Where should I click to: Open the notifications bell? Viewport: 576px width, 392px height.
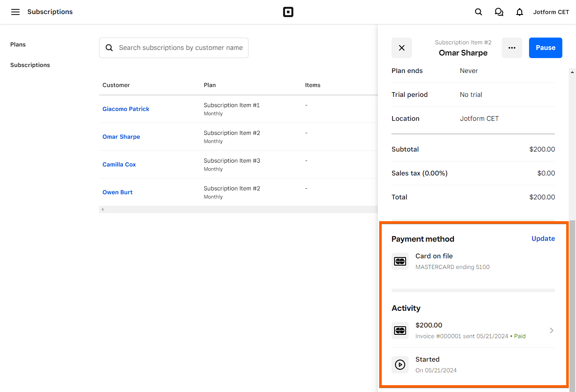tap(519, 12)
